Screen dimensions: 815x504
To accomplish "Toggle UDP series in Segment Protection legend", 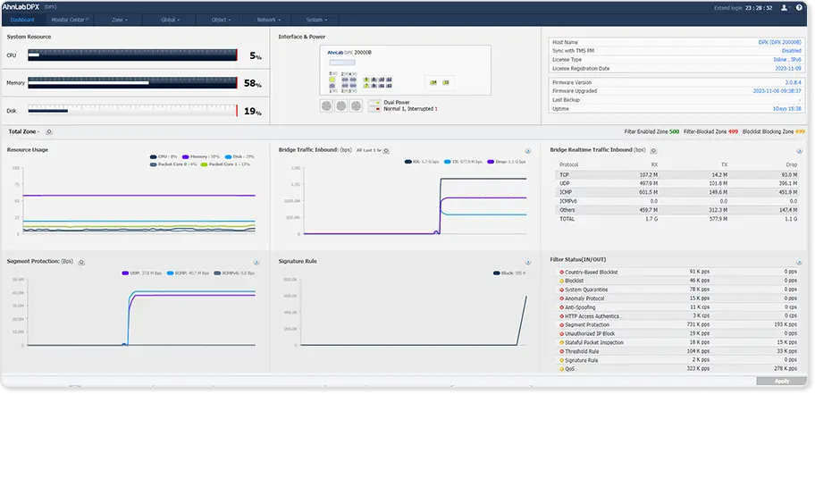I will (141, 273).
